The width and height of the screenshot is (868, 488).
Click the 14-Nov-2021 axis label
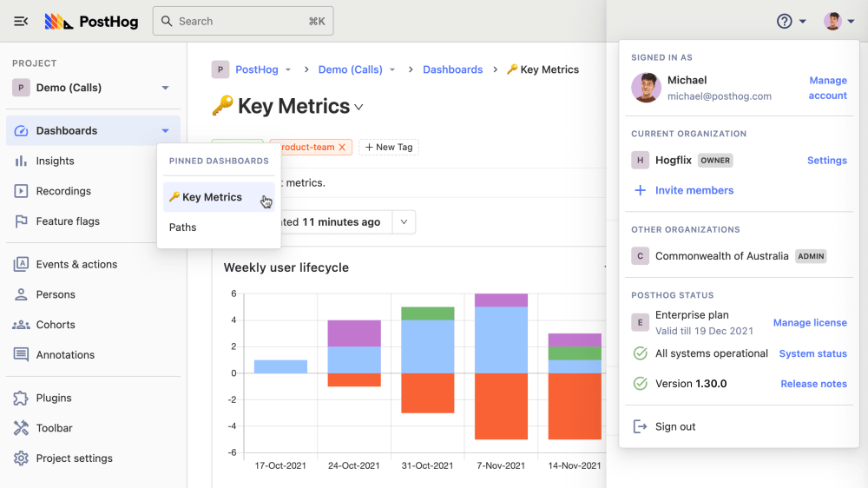tap(574, 465)
